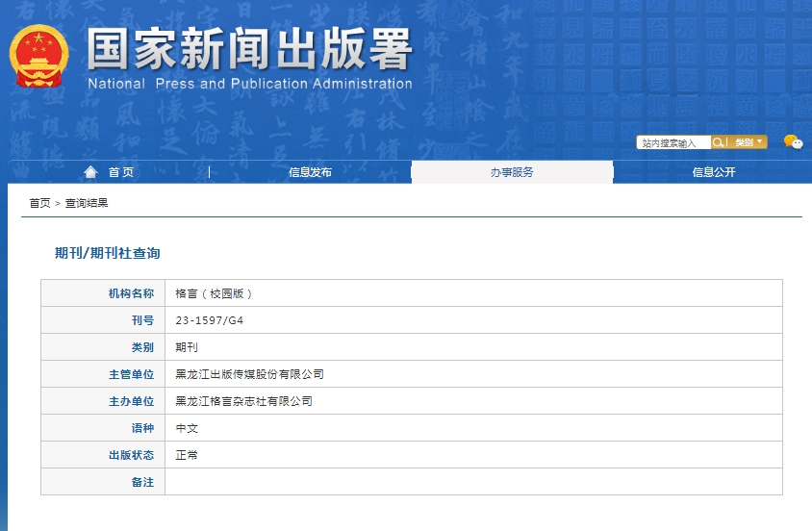Click the 格言（校园版）name cell

click(215, 293)
